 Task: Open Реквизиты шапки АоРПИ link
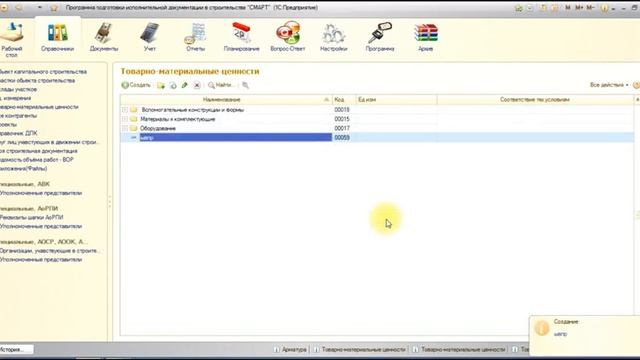click(31, 218)
